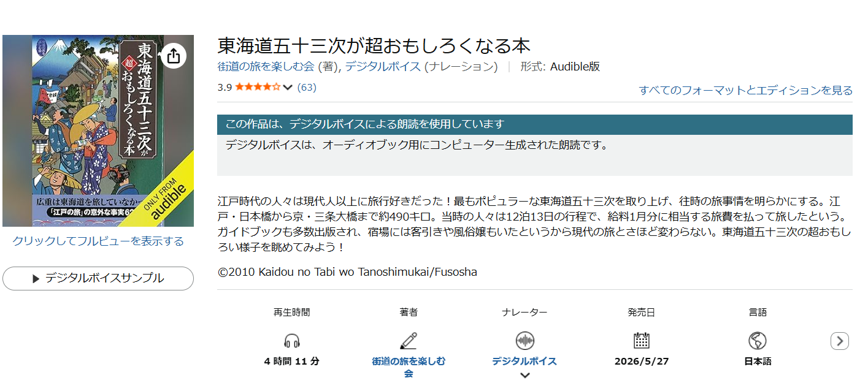868x383 pixels.
Task: Open 街道の旅を楽しむ会 link in details row
Action: (x=409, y=367)
